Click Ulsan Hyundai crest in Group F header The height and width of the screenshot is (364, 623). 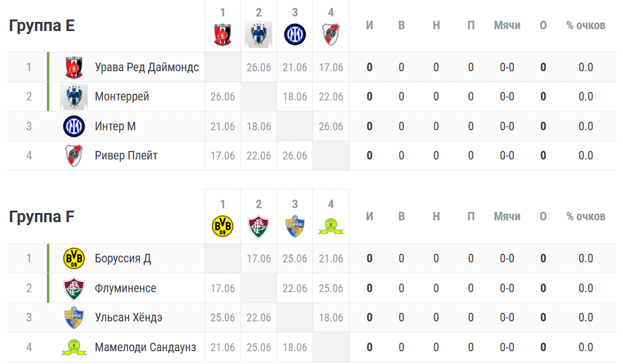coord(295,226)
